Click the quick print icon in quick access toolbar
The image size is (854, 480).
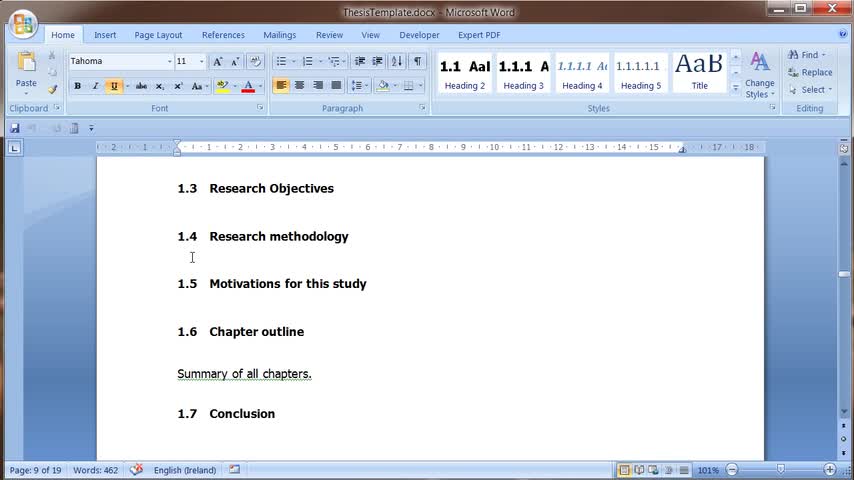pos(74,128)
